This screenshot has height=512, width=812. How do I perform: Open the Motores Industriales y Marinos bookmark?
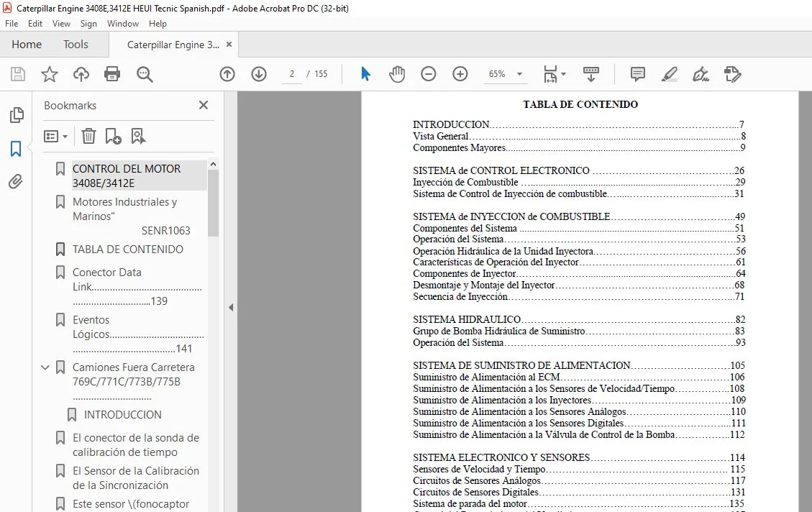tap(132, 216)
